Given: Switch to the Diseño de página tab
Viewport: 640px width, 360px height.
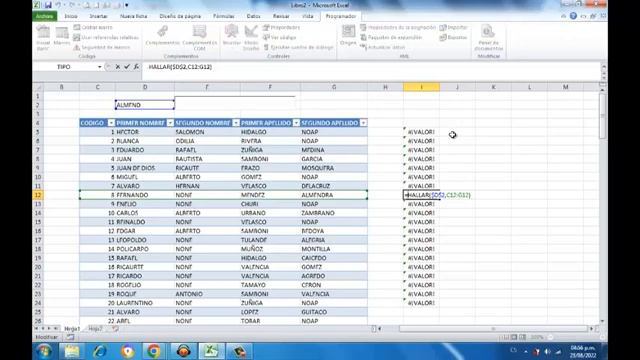Looking at the screenshot, I should click(x=180, y=16).
